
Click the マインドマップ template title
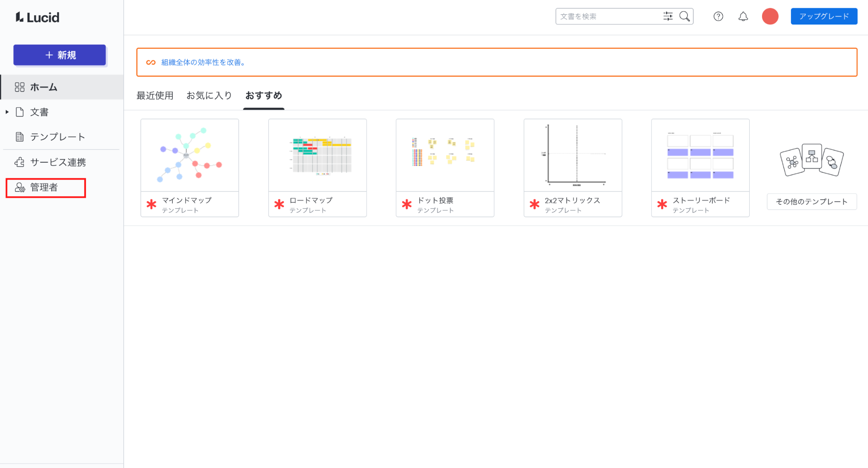(186, 200)
